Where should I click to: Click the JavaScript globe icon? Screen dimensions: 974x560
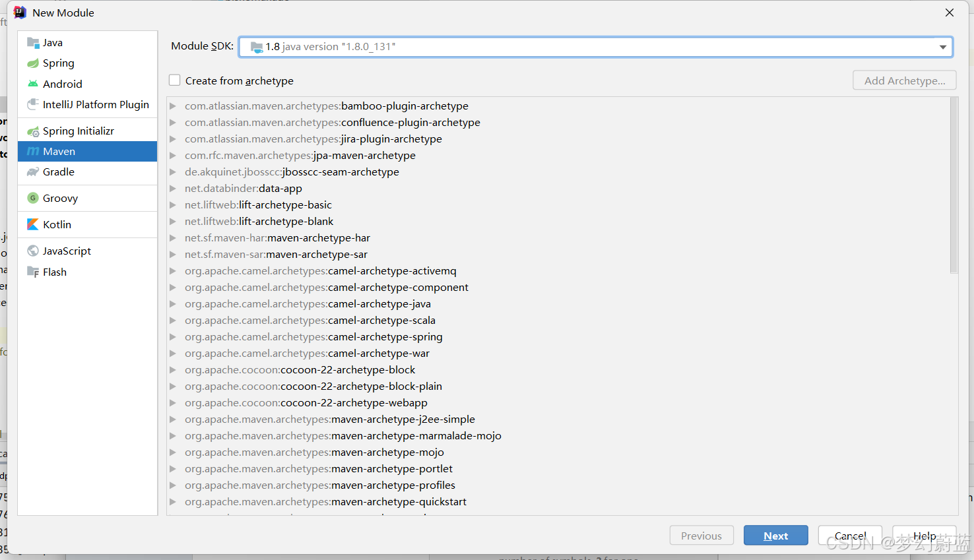[x=33, y=251]
